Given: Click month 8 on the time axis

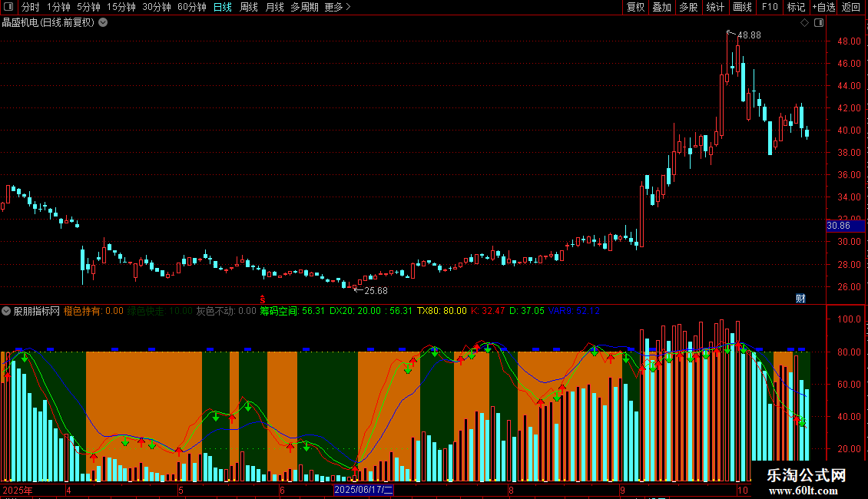Looking at the screenshot, I should click(x=510, y=490).
